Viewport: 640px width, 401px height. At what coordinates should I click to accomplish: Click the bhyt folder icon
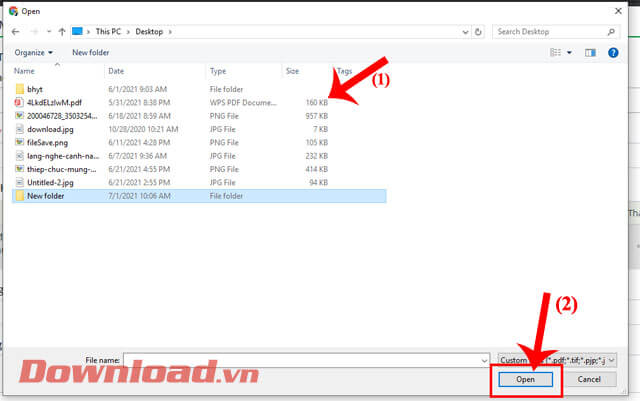pyautogui.click(x=20, y=89)
